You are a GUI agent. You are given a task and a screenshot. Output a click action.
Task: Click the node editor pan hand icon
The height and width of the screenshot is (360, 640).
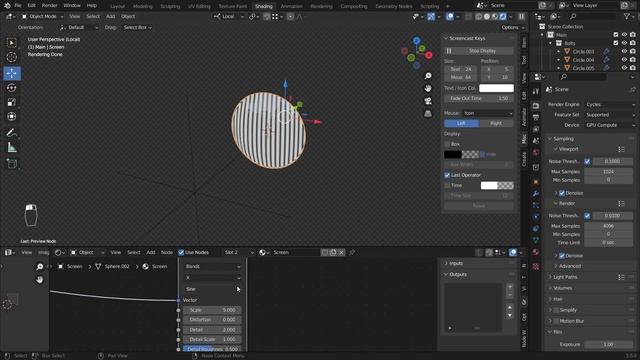pos(40,280)
